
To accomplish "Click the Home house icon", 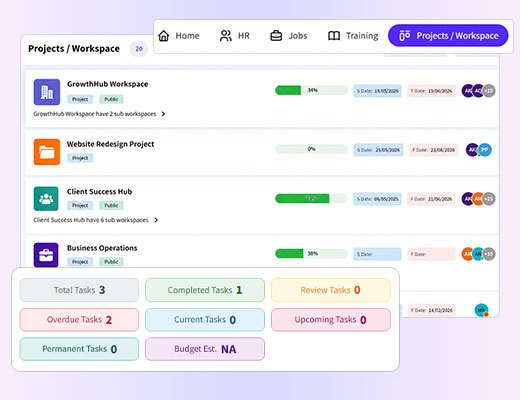I will 164,36.
